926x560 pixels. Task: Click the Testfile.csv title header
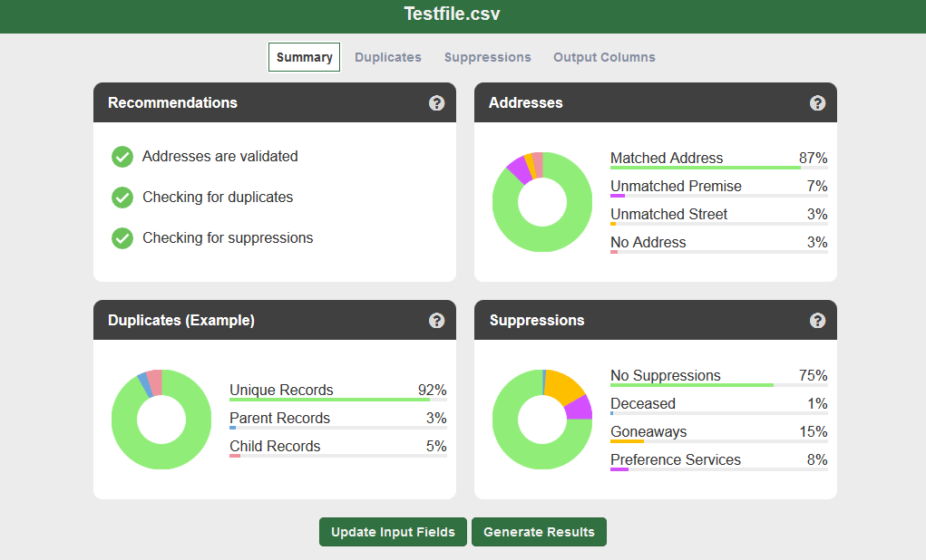(452, 14)
